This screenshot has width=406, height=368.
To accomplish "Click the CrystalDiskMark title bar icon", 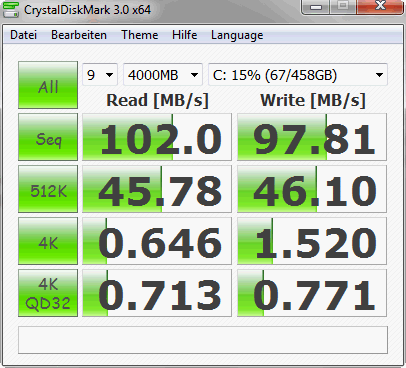I will point(10,9).
